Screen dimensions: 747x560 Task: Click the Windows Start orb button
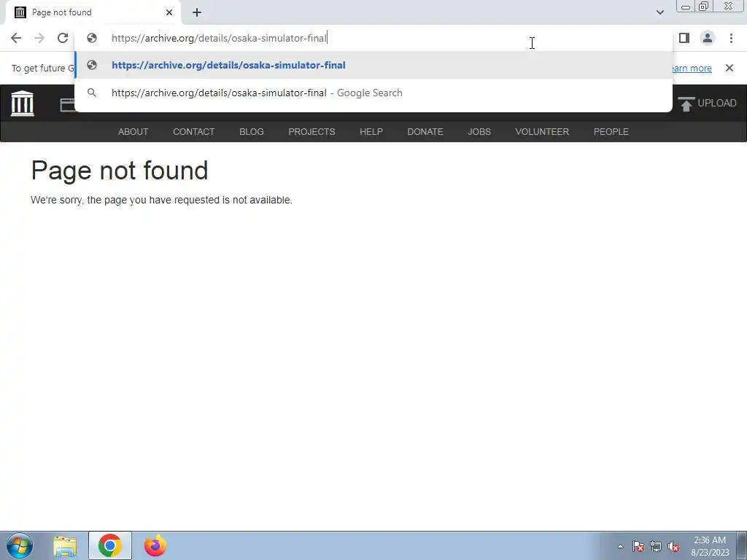click(20, 545)
